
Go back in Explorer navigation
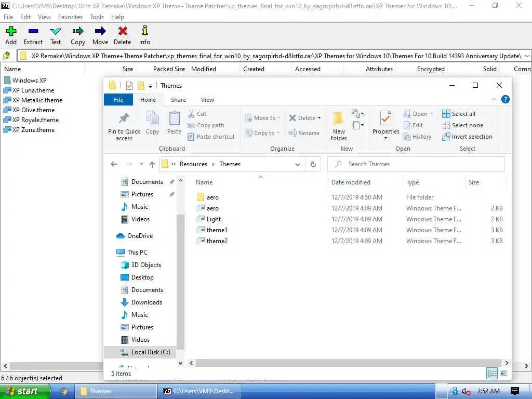click(114, 164)
